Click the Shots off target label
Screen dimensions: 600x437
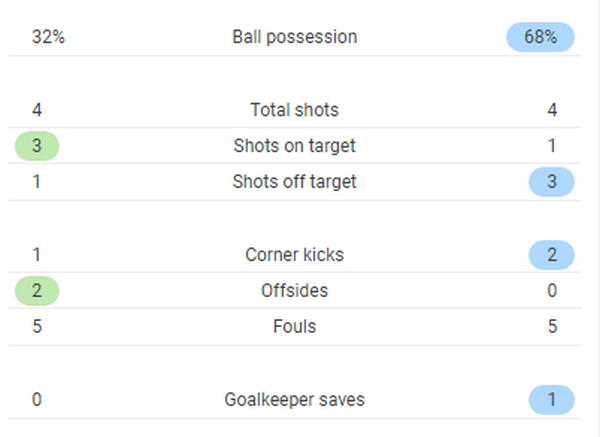tap(295, 182)
